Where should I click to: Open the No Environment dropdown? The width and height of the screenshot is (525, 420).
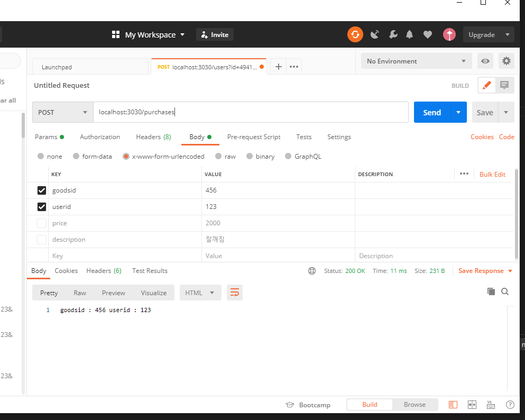416,61
